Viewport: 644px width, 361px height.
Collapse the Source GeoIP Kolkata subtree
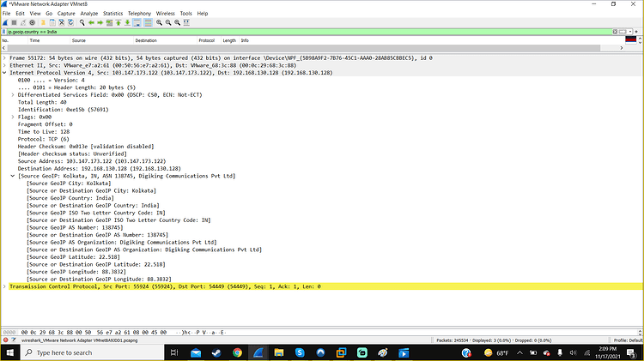click(13, 176)
